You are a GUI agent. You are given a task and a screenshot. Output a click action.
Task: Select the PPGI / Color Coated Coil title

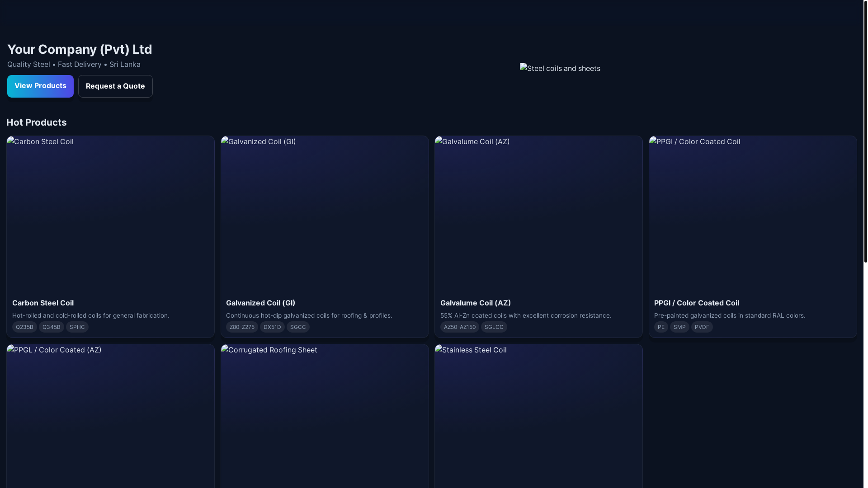(x=697, y=303)
